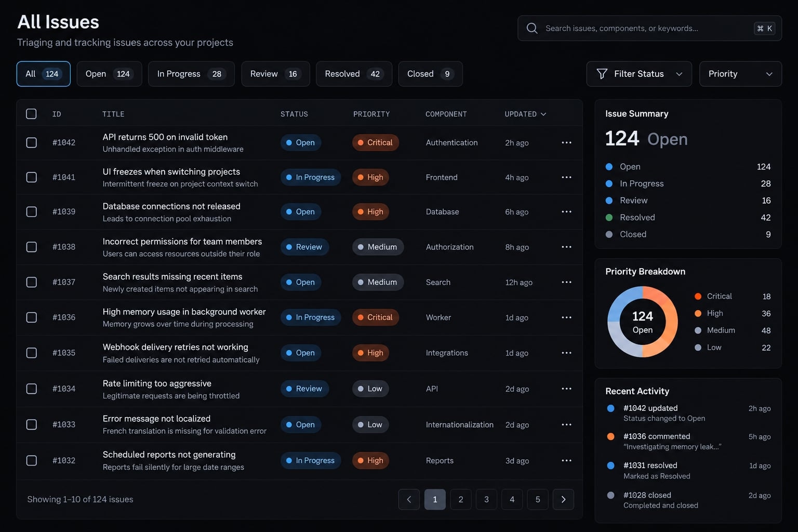The width and height of the screenshot is (798, 532).
Task: Select the checkbox for issue #1042
Action: pyautogui.click(x=31, y=142)
